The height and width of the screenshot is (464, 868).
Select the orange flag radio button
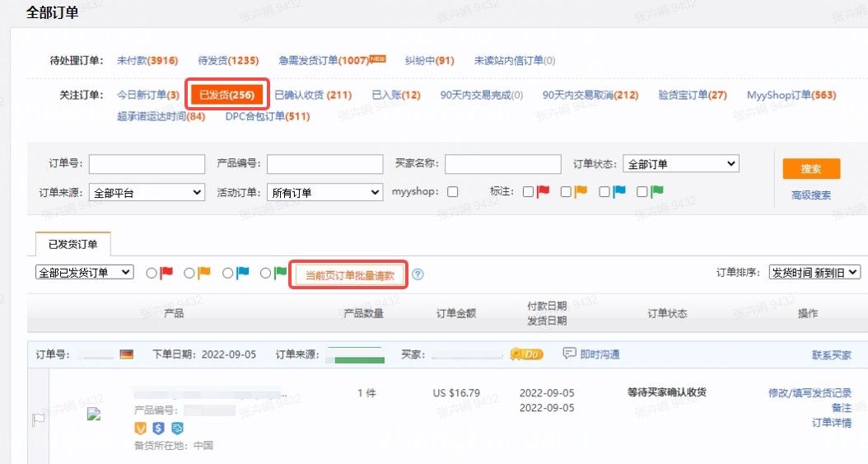point(189,273)
